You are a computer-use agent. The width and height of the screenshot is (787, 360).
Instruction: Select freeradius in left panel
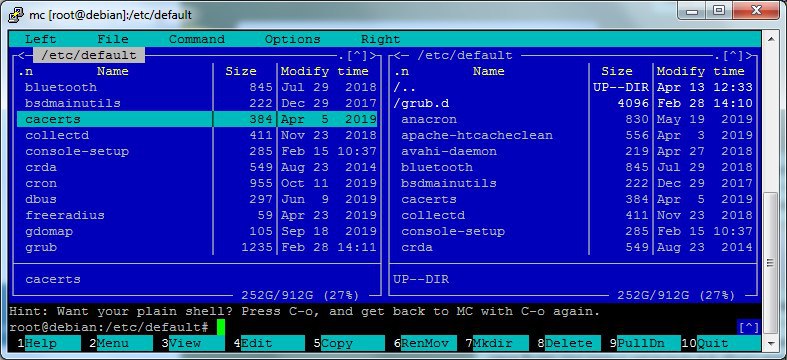coord(197,215)
